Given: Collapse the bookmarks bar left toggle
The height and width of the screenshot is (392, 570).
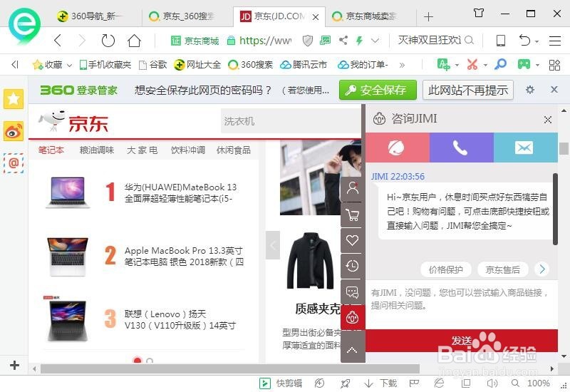Looking at the screenshot, I should click(15, 65).
